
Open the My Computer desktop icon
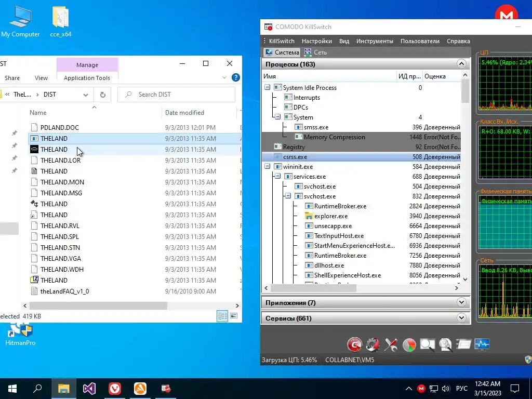pos(20,22)
